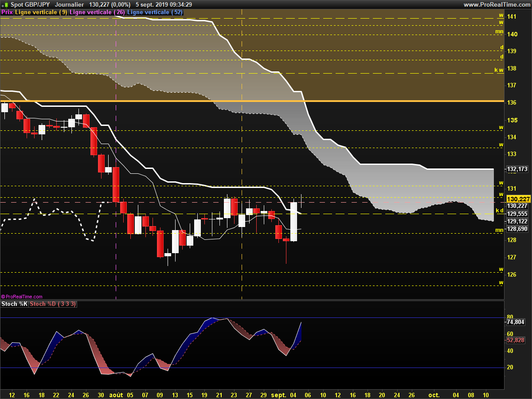Click the 129,122 price label

click(x=517, y=221)
